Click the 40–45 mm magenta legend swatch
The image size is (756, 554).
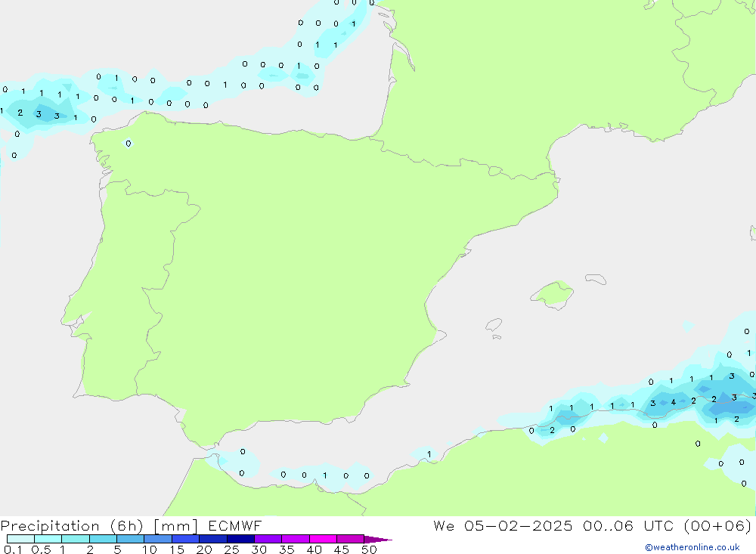[323, 539]
